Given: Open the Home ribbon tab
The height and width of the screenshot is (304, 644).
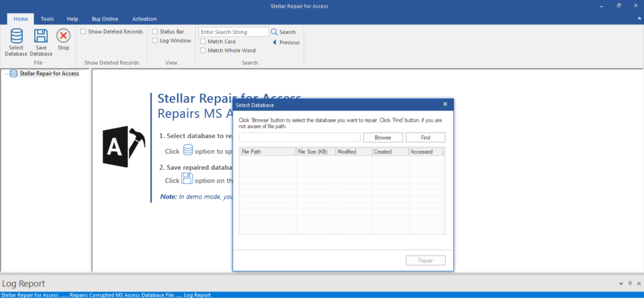Looking at the screenshot, I should (21, 19).
